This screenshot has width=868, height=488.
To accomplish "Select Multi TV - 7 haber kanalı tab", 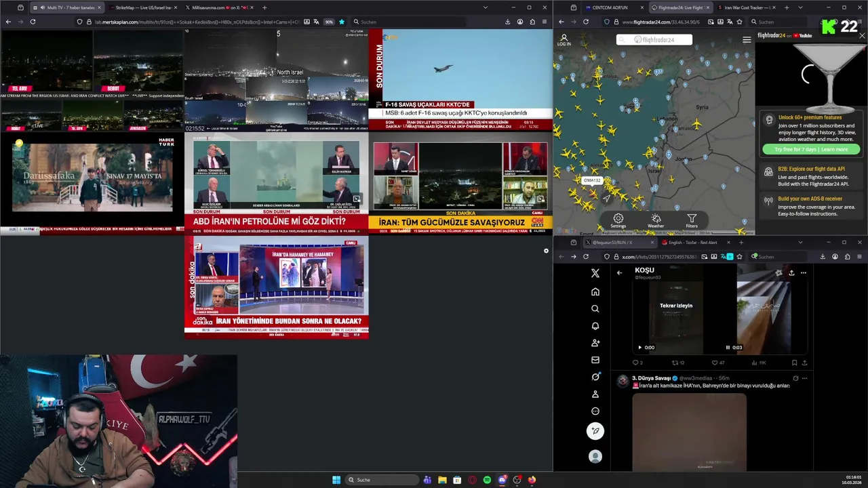I will pyautogui.click(x=66, y=7).
